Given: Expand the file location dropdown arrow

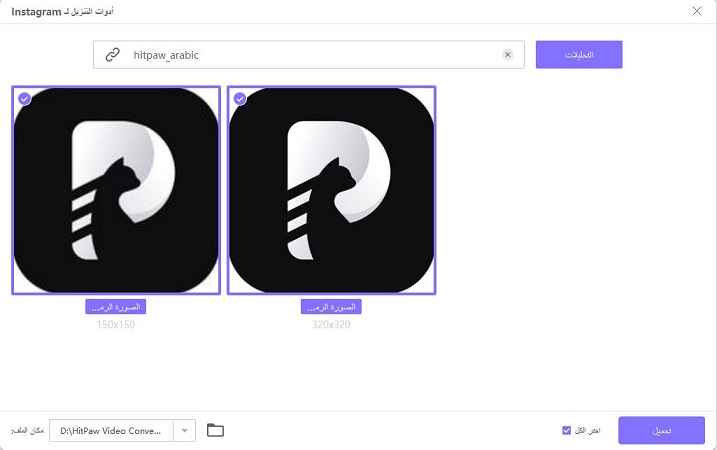Looking at the screenshot, I should [184, 431].
